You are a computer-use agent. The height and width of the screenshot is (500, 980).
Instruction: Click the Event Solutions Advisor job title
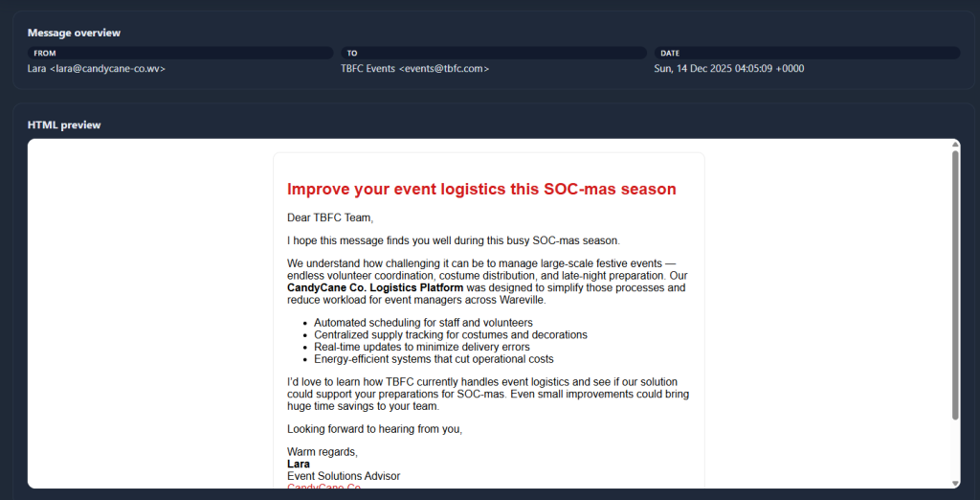tap(344, 476)
